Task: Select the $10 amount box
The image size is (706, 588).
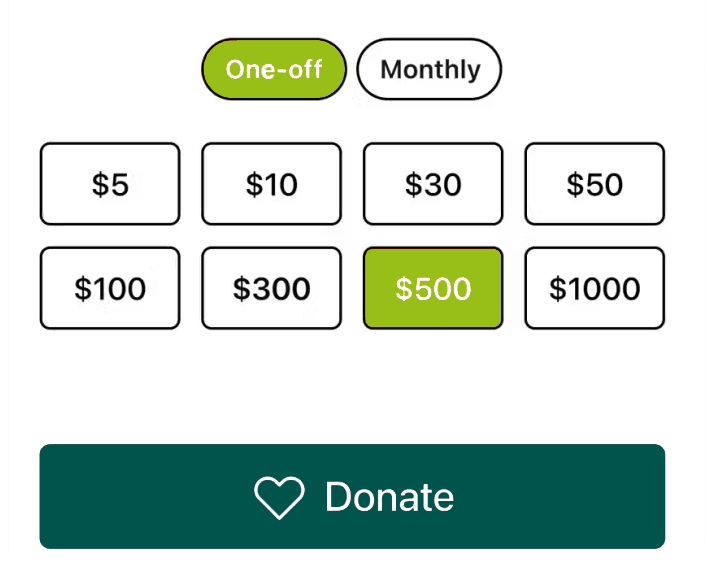Action: 271,184
